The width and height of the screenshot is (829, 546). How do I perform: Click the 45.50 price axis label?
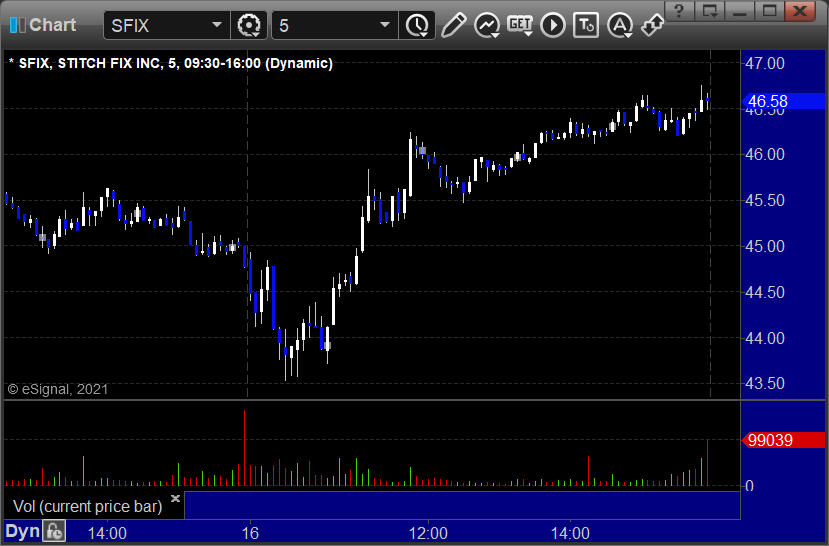click(764, 200)
